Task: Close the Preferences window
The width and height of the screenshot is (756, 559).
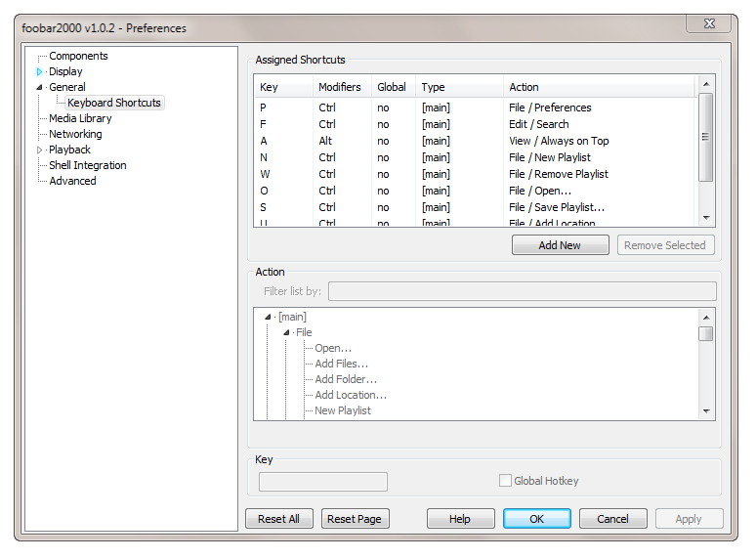Action: coord(712,23)
